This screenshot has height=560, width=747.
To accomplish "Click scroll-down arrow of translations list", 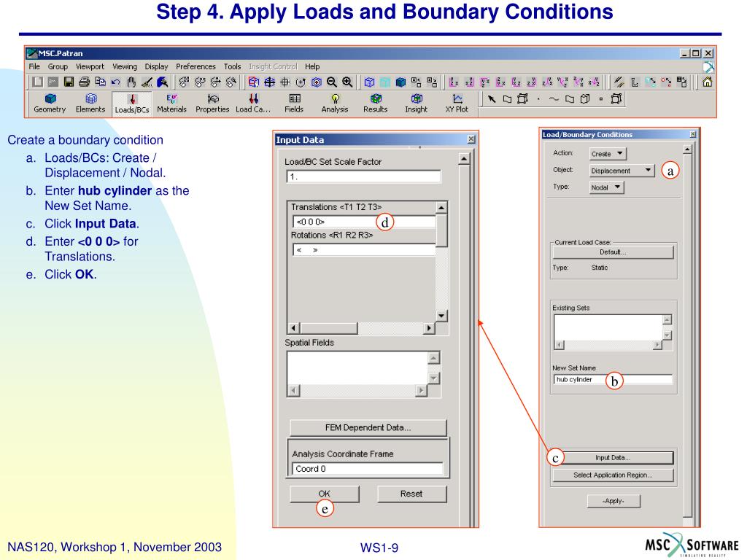I will click(x=441, y=316).
